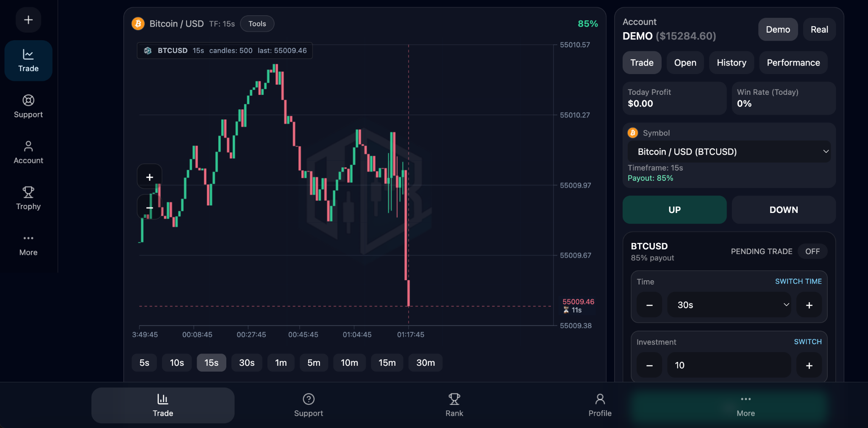The image size is (868, 428).
Task: Switch to the Demo account
Action: [778, 29]
